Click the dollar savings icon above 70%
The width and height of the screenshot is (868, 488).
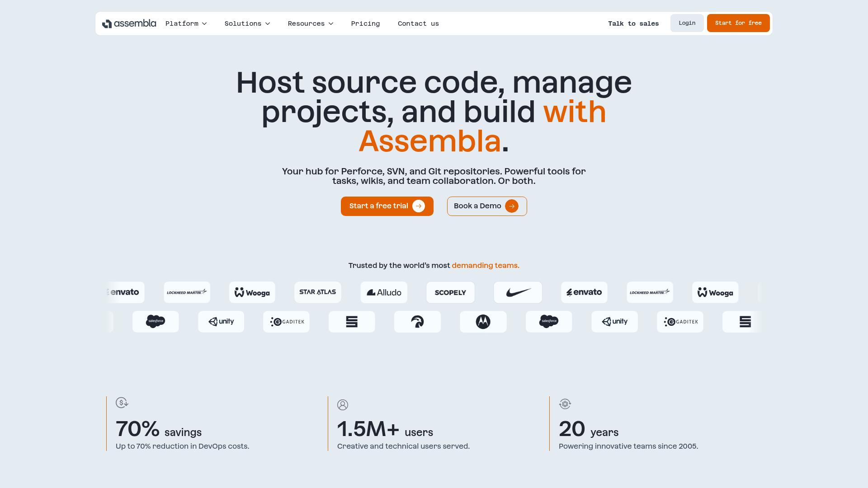(122, 403)
